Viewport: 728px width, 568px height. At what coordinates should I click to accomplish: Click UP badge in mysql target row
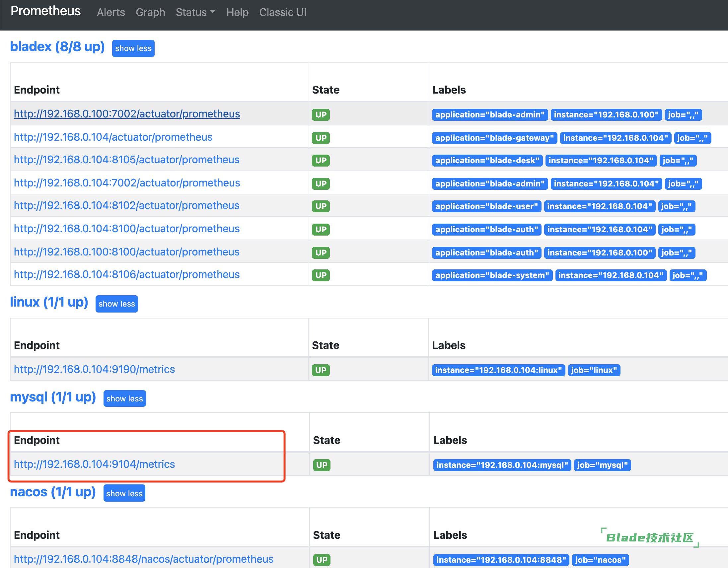(322, 465)
